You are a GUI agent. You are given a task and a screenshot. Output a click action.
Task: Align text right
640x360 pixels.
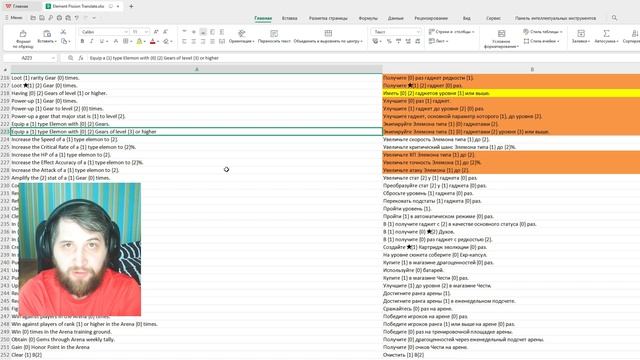point(203,41)
